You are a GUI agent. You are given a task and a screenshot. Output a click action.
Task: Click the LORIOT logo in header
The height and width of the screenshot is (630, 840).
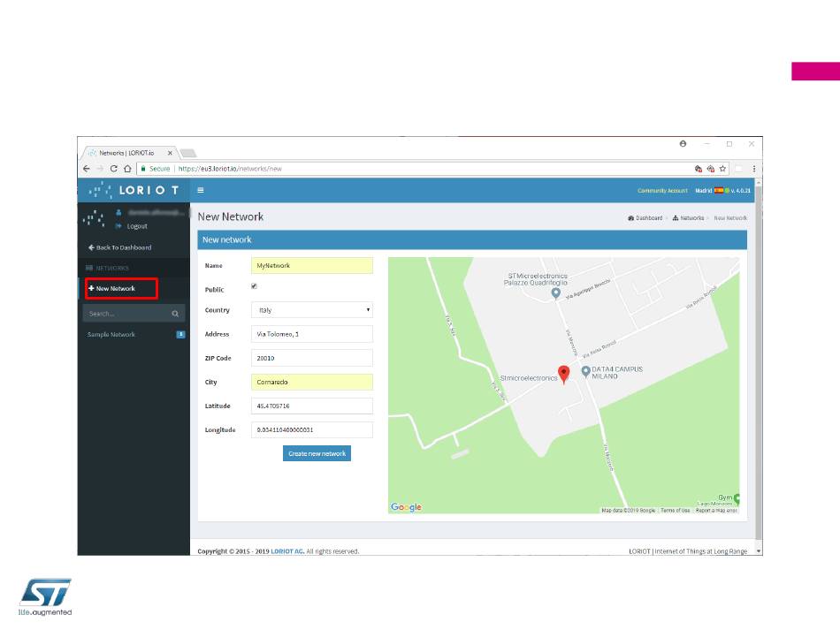[x=134, y=190]
